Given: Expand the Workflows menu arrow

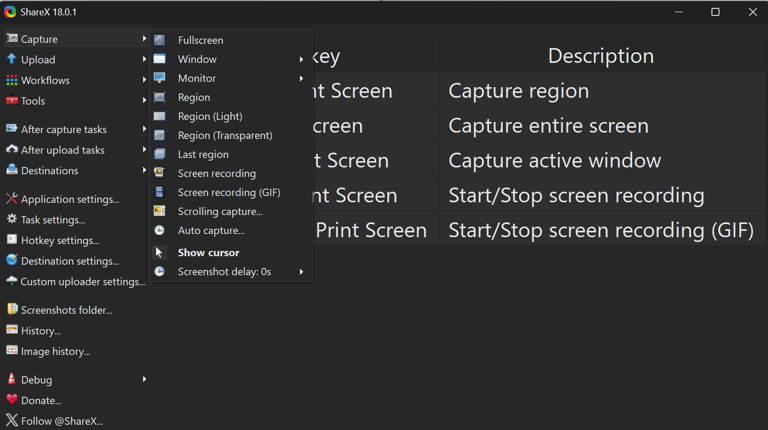Looking at the screenshot, I should point(144,80).
